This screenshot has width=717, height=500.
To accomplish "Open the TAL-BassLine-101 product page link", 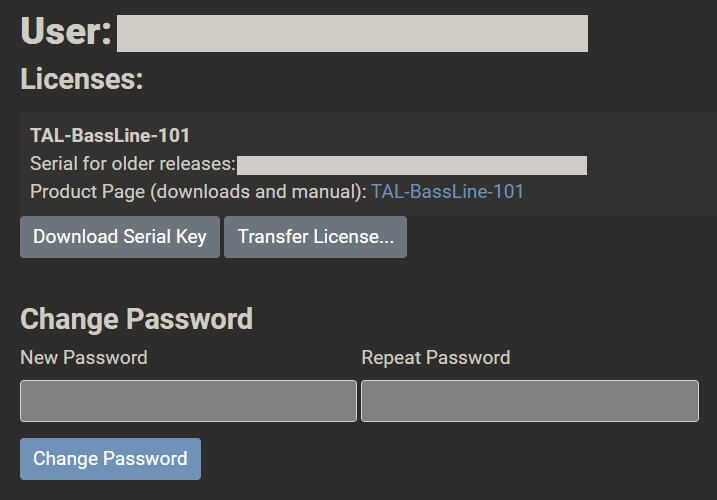I will tap(447, 191).
